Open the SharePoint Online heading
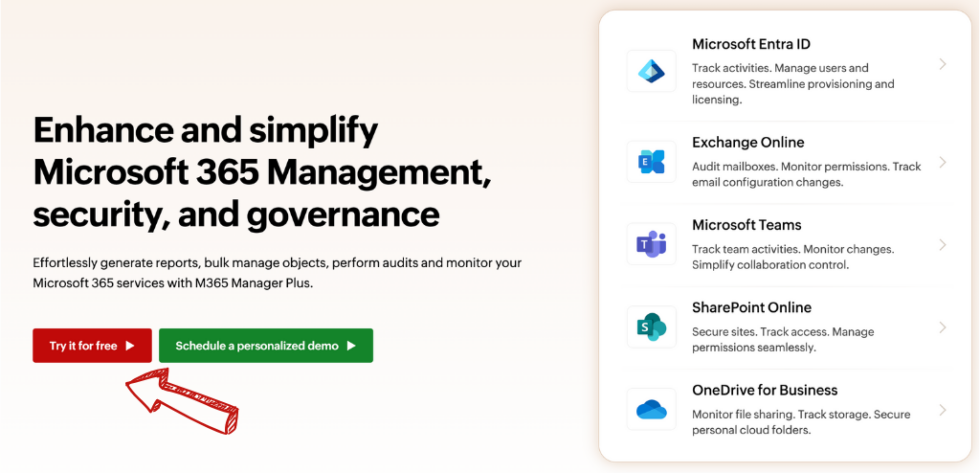The width and height of the screenshot is (980, 473). (752, 307)
